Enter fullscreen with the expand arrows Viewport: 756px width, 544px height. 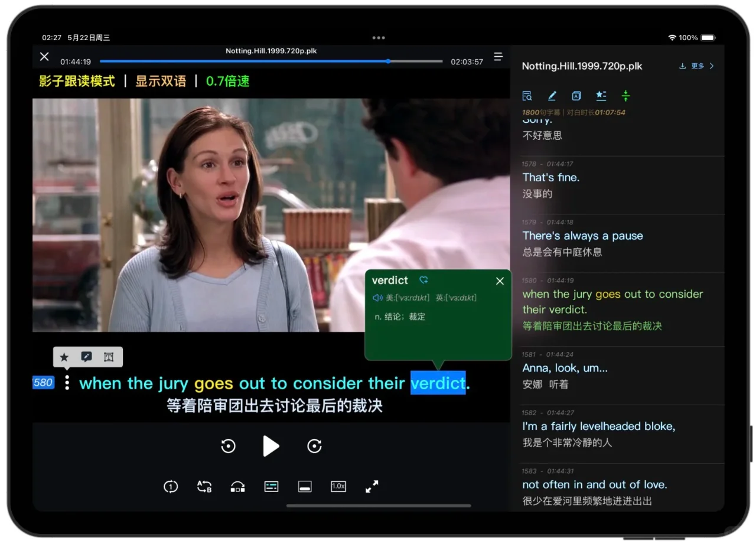tap(372, 487)
